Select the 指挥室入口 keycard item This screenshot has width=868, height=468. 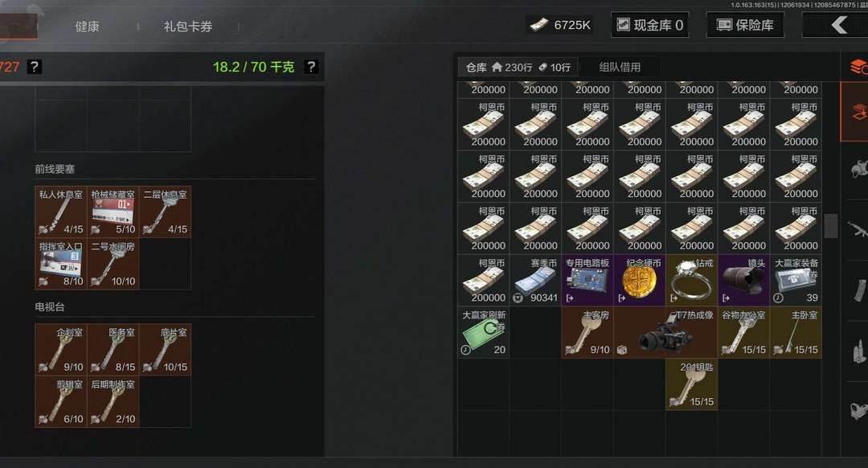(x=61, y=264)
